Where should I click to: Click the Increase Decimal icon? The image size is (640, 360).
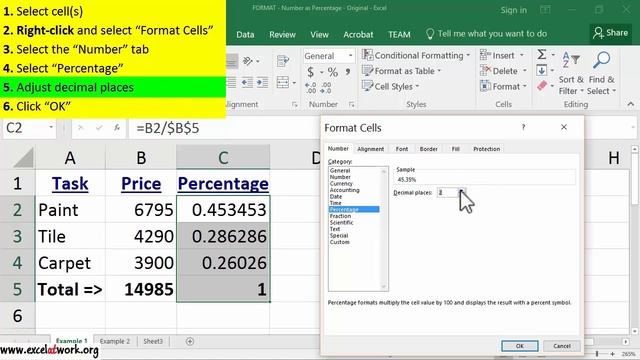311,88
